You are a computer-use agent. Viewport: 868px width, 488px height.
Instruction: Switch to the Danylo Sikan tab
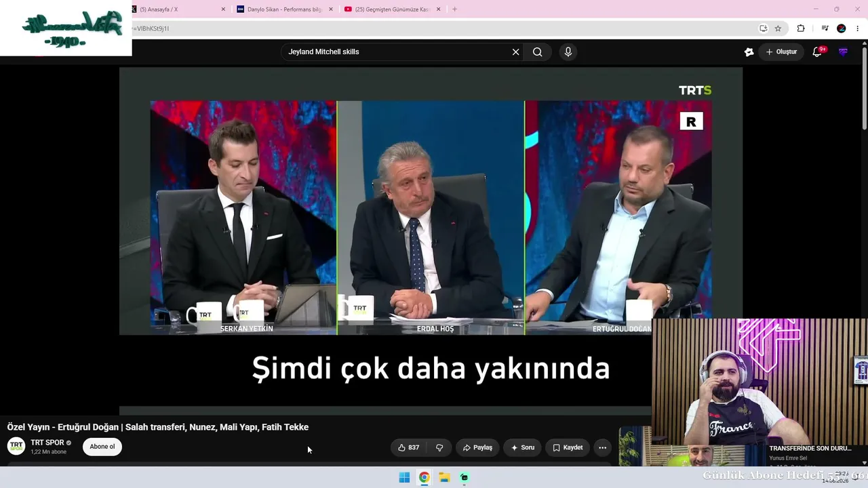tap(284, 9)
